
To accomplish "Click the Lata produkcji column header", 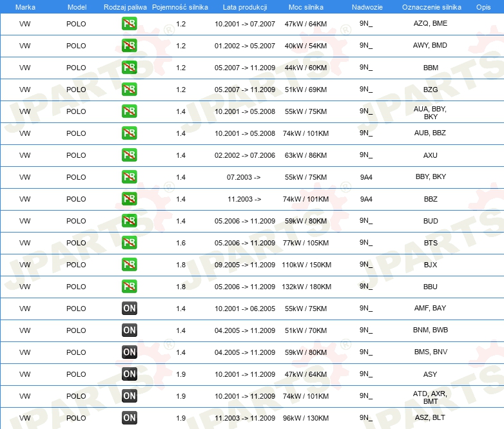I will (245, 7).
